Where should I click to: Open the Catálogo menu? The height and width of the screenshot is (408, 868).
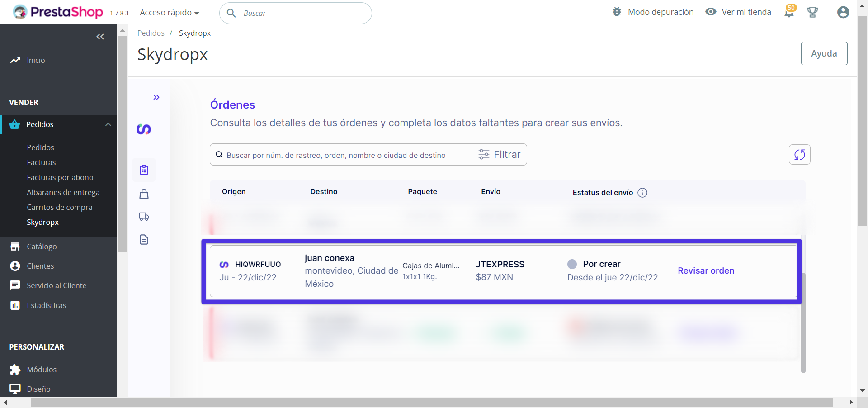[42, 247]
